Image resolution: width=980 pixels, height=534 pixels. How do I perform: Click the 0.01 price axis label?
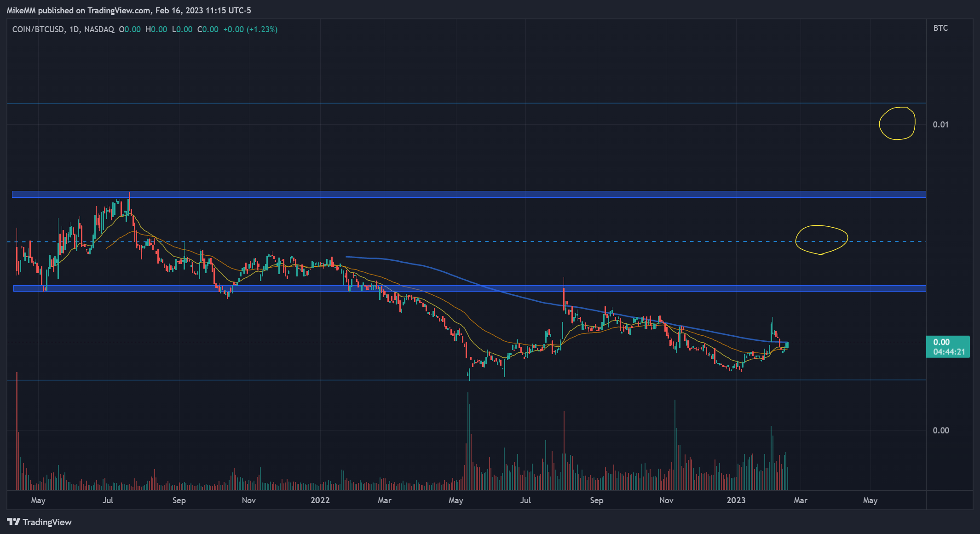(940, 125)
